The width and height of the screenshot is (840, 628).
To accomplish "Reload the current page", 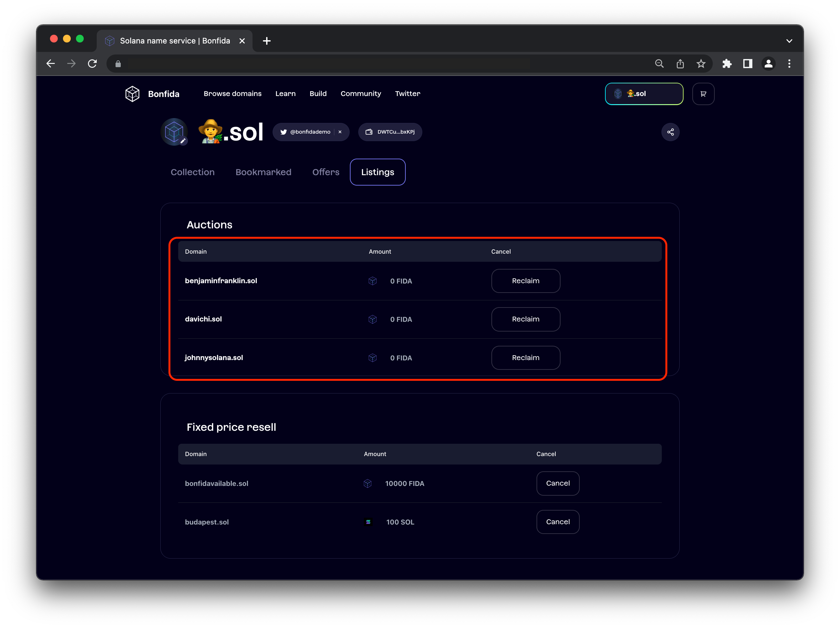I will coord(92,64).
